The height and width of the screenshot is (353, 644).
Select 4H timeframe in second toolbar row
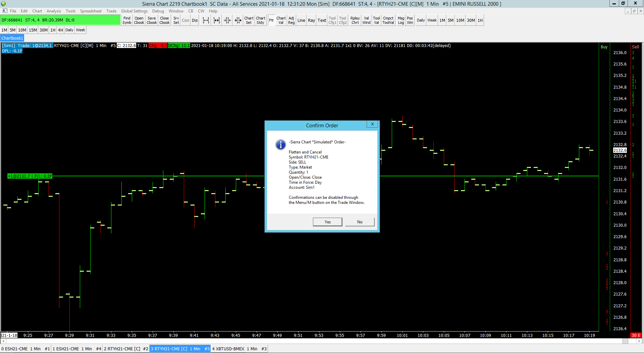pyautogui.click(x=60, y=30)
